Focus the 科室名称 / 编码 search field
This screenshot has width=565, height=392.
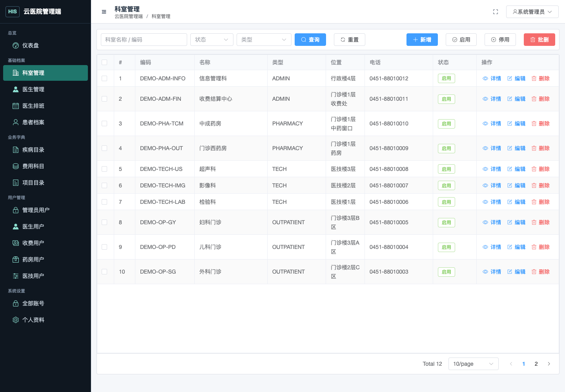tap(144, 40)
